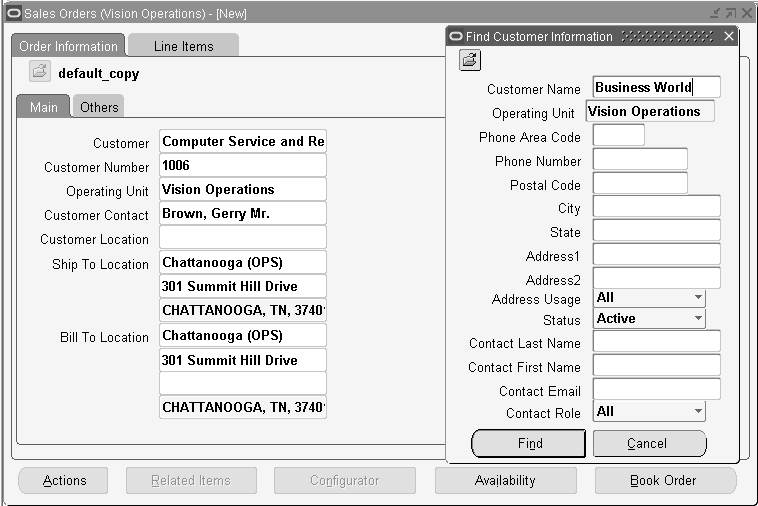The image size is (758, 506).
Task: Click the Ship To Location Chattanooga (OPS) field
Action: coord(243,262)
